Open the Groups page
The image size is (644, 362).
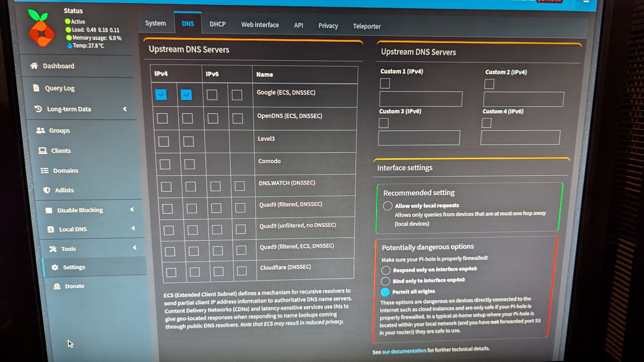59,130
